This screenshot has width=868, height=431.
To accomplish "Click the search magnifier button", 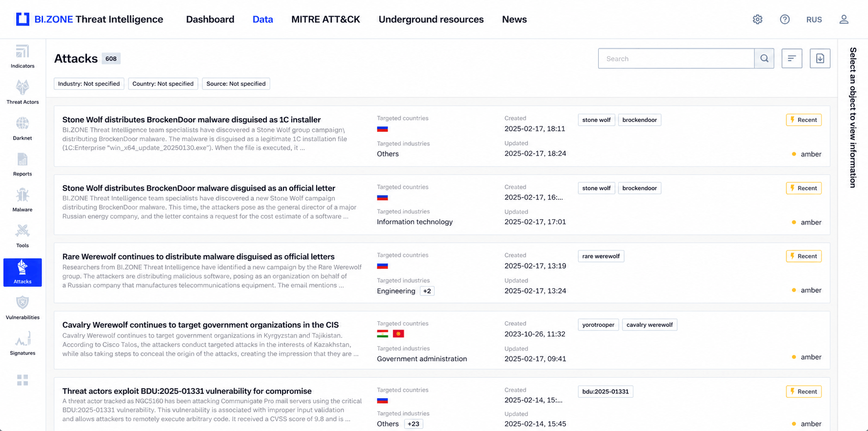I will pyautogui.click(x=764, y=59).
